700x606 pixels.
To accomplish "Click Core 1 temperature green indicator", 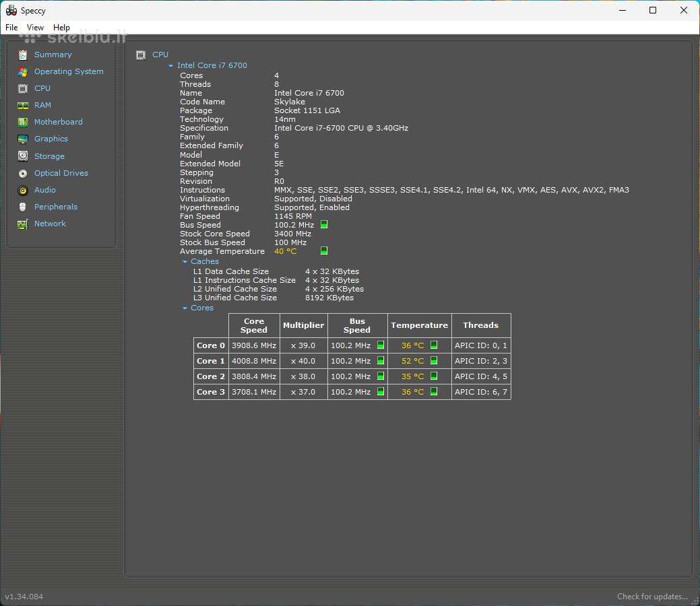I will pyautogui.click(x=433, y=360).
